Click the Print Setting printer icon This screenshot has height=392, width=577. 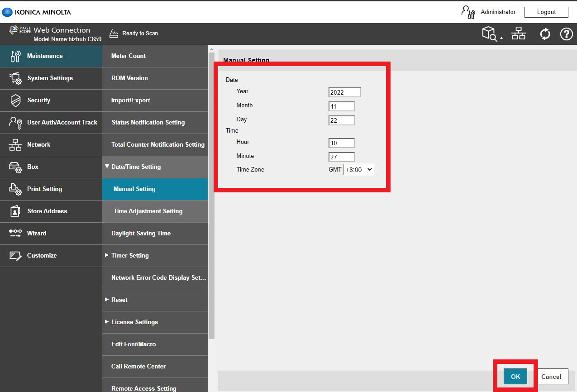(15, 189)
